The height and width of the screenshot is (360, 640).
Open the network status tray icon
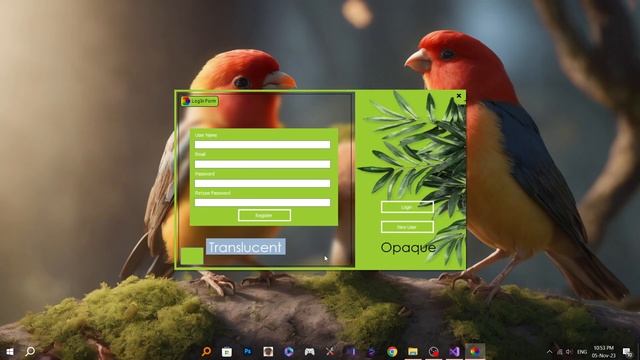[560, 352]
